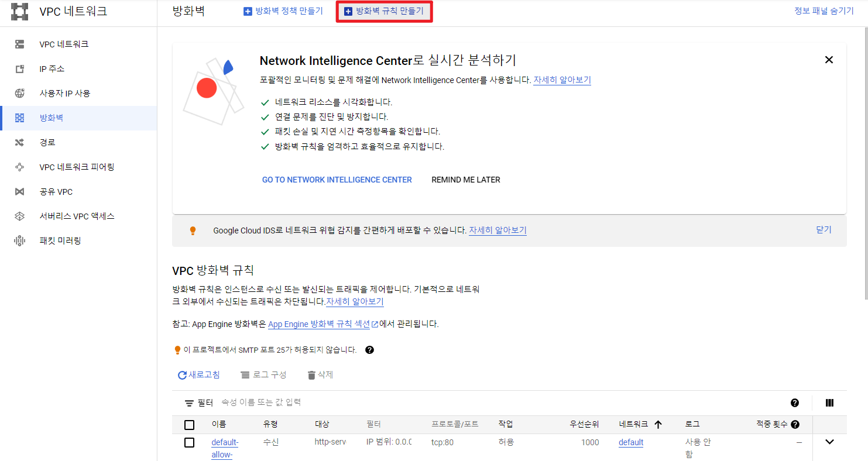
Task: Close the Network Intelligence Center card
Action: point(829,60)
